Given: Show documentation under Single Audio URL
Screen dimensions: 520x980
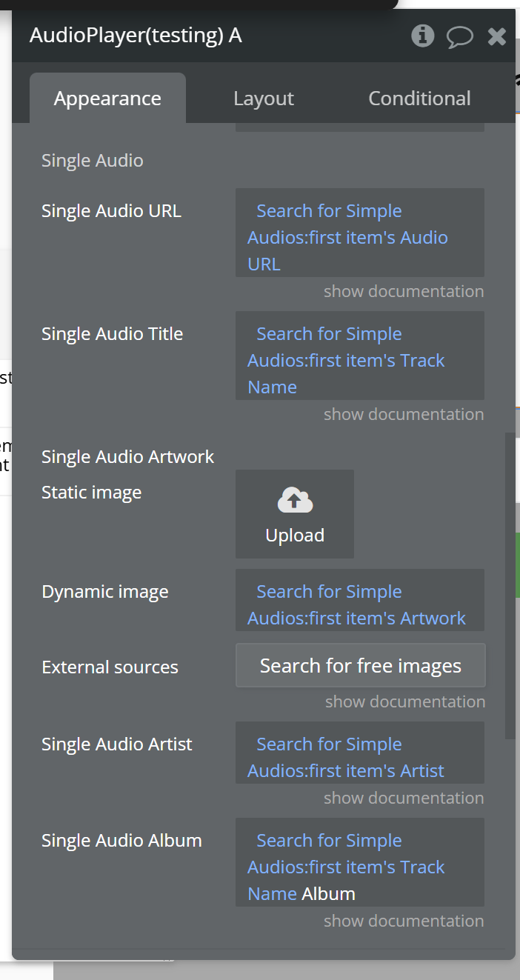Looking at the screenshot, I should coord(404,291).
